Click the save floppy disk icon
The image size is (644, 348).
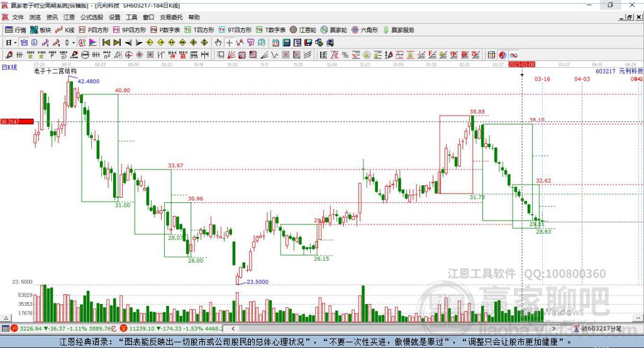[x=308, y=43]
